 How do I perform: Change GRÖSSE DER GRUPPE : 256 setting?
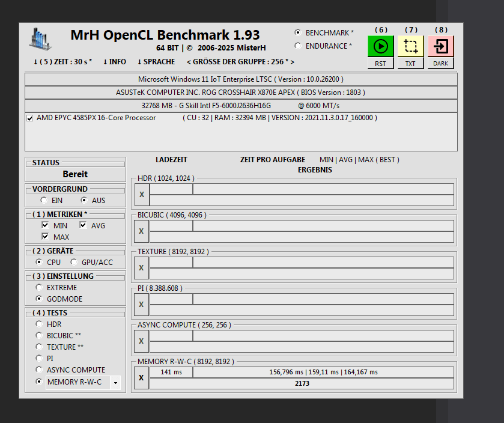point(240,62)
